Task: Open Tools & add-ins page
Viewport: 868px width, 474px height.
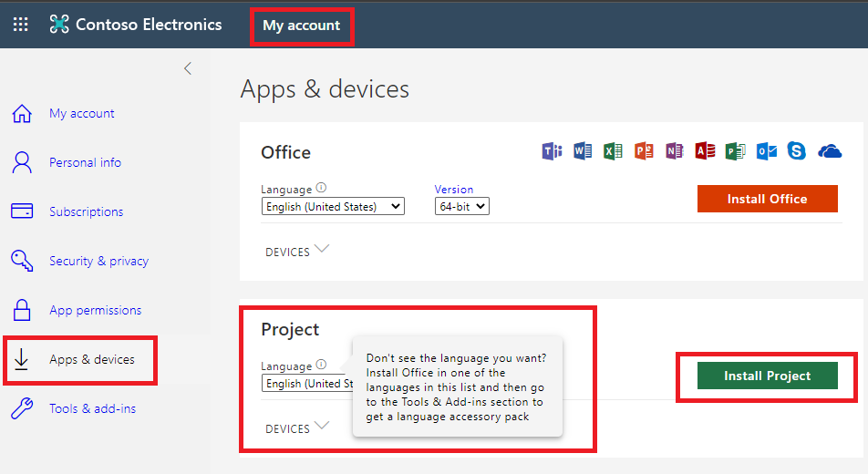Action: (92, 408)
